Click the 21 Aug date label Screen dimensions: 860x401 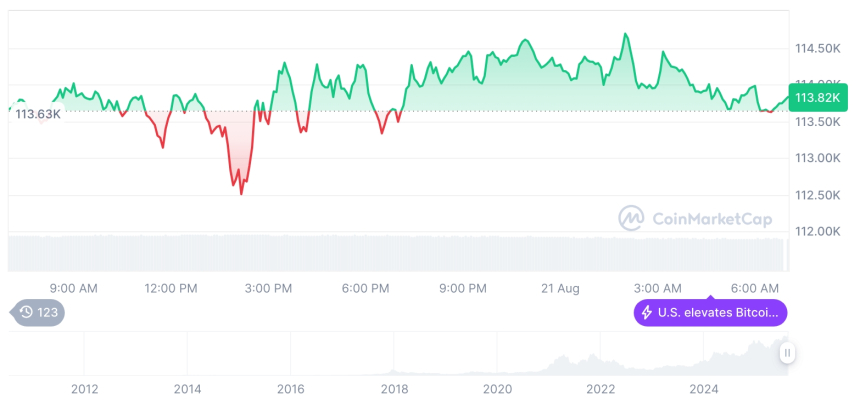(560, 288)
